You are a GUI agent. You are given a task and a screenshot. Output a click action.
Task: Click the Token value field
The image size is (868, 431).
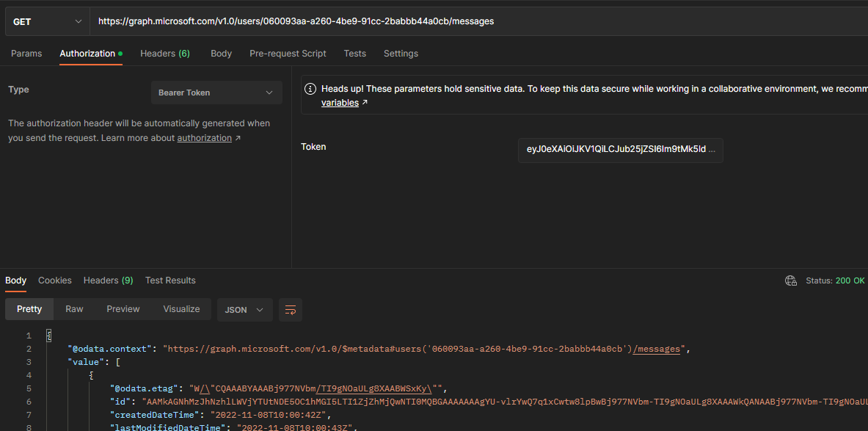pyautogui.click(x=621, y=150)
